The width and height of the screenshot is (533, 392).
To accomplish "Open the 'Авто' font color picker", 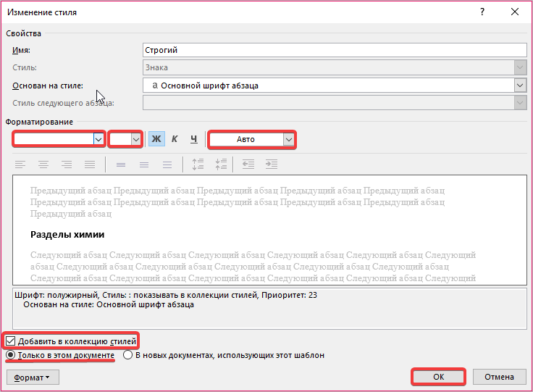I will click(288, 139).
